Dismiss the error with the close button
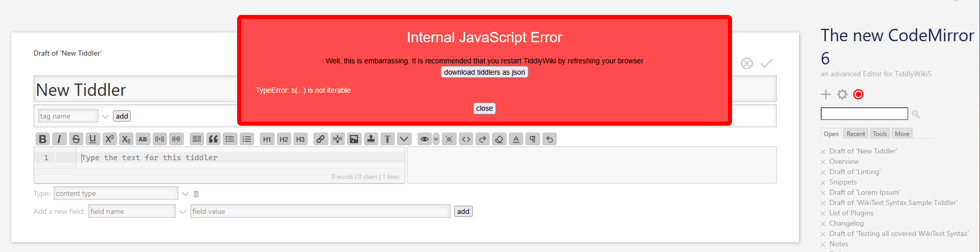The height and width of the screenshot is (252, 980). [484, 109]
